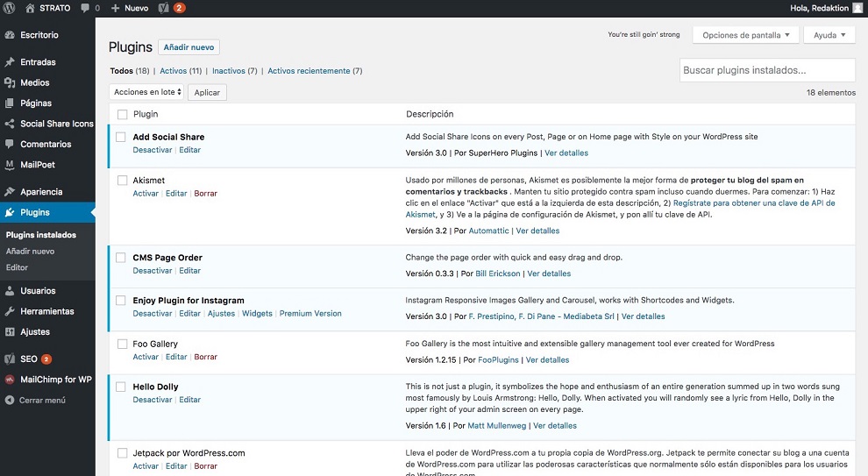Click the SEO badge number 2 in sidebar
The height and width of the screenshot is (476, 868).
[x=46, y=359]
